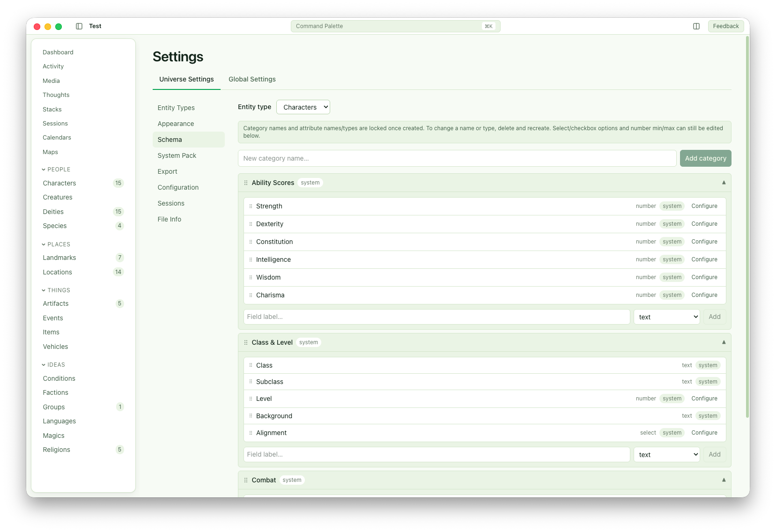Click Add button under Class & Level
Screen dimensions: 776x532
click(x=715, y=455)
